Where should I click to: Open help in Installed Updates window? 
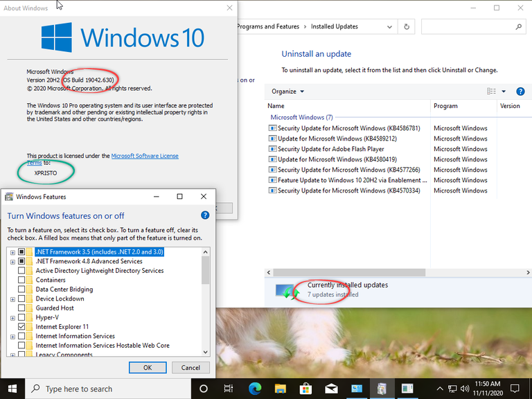pyautogui.click(x=520, y=91)
